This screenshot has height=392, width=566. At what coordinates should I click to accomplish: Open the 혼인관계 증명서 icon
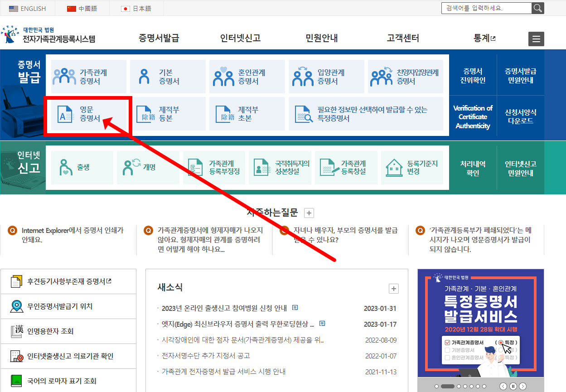click(247, 76)
